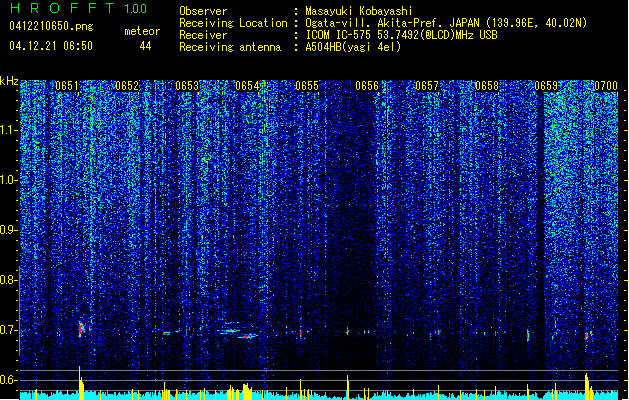Click the 0657 time marker

[427, 86]
